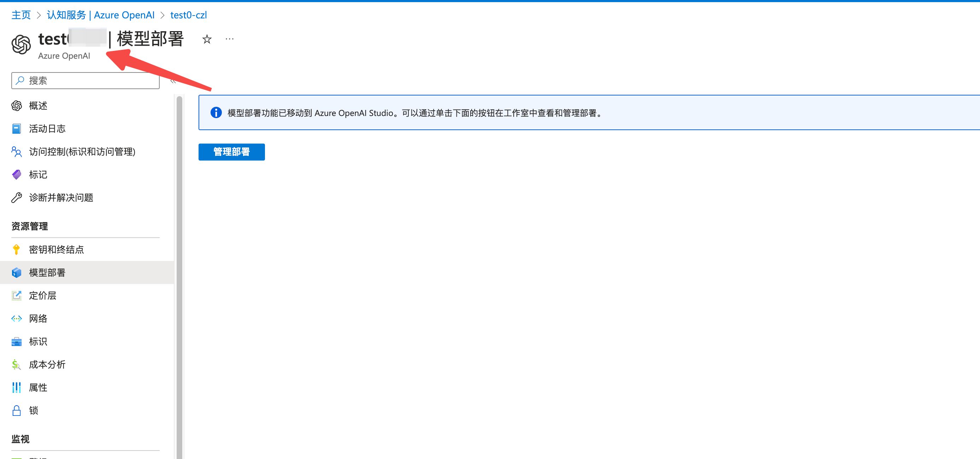Click the 标记 tag icon

tap(17, 174)
